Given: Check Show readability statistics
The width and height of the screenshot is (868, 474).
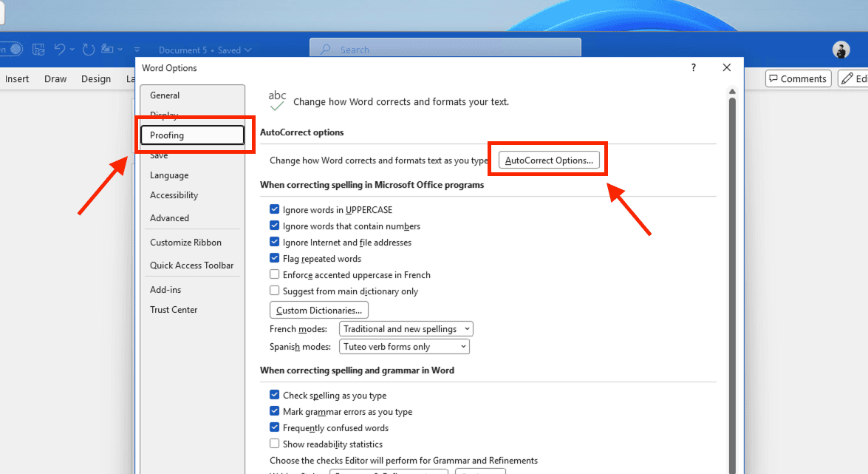Looking at the screenshot, I should tap(275, 444).
